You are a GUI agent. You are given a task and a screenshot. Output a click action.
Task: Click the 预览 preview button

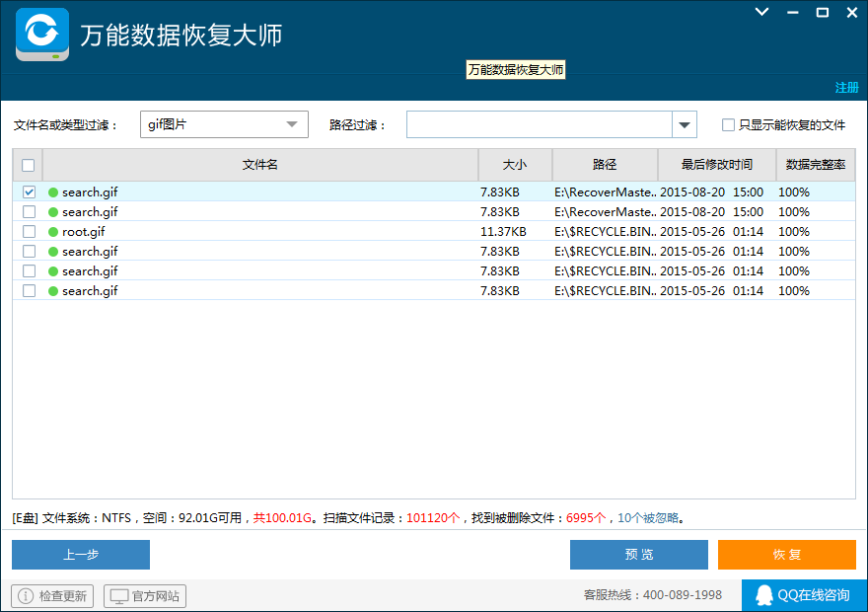[x=638, y=555]
